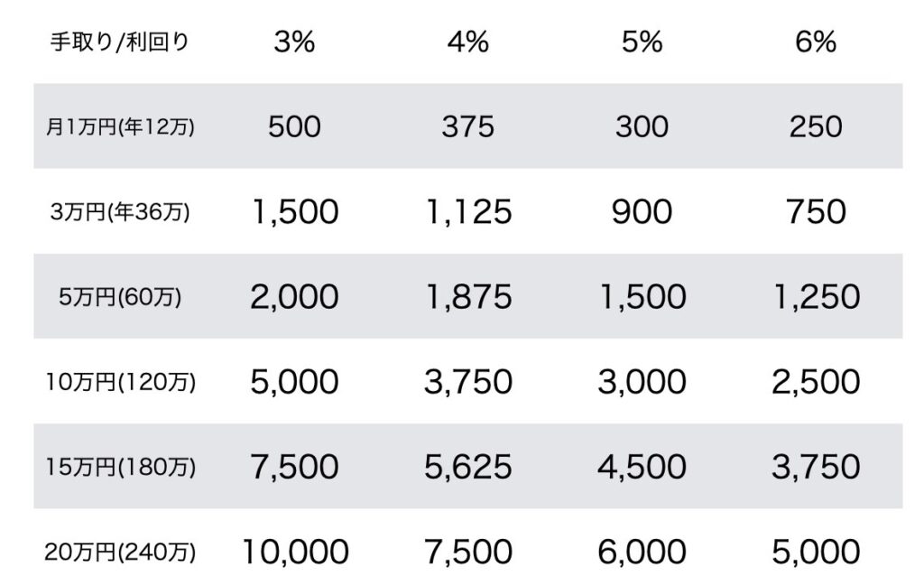Click the 10万円(120万) row label

click(x=120, y=382)
